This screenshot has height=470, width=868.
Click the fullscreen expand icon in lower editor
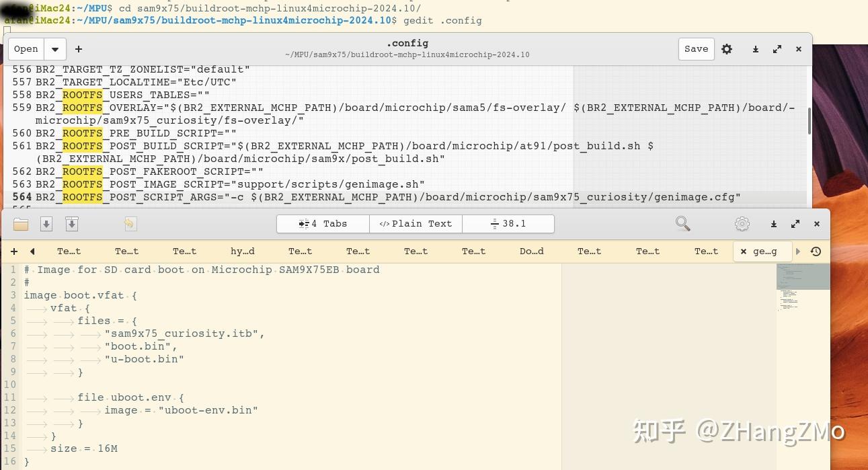[795, 223]
